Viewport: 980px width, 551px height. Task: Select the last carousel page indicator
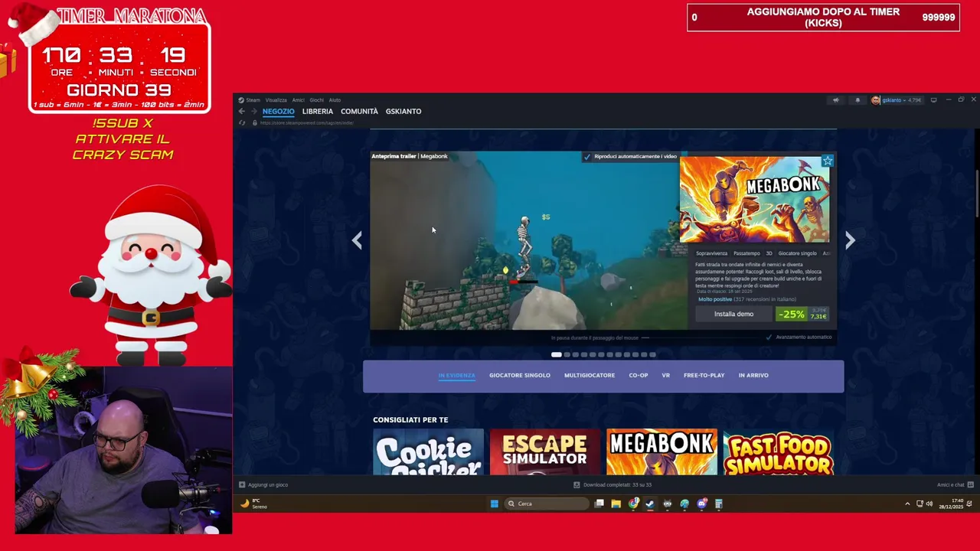pyautogui.click(x=652, y=354)
